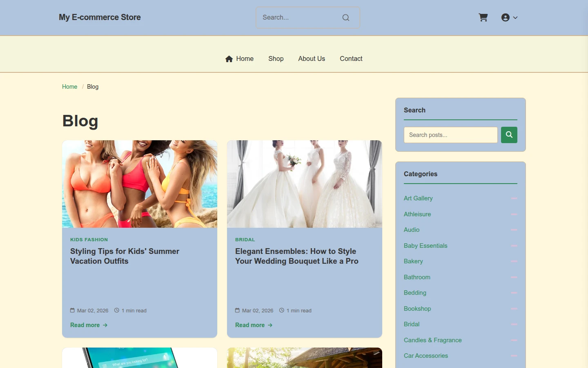Viewport: 588px width, 368px height.
Task: Open the user account dropdown menu
Action: coord(509,18)
